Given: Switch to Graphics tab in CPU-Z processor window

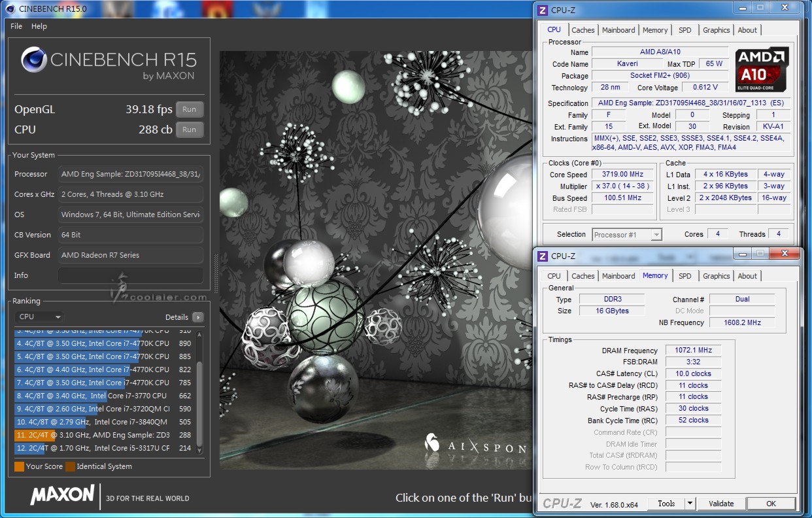Looking at the screenshot, I should [x=717, y=30].
